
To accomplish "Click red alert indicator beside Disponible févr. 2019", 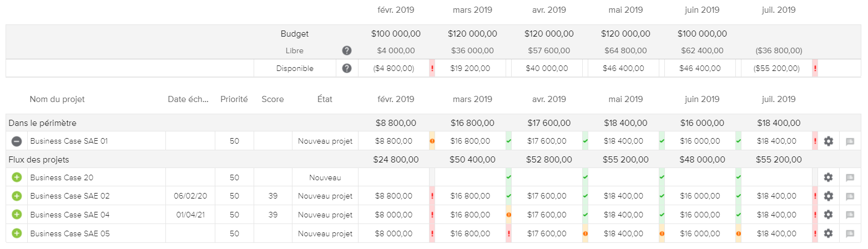I will [432, 69].
